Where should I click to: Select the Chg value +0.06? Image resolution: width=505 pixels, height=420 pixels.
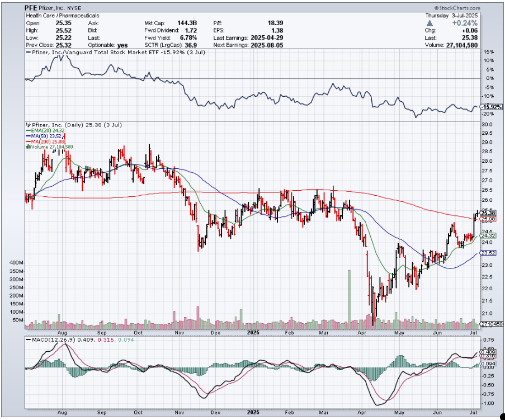(470, 31)
